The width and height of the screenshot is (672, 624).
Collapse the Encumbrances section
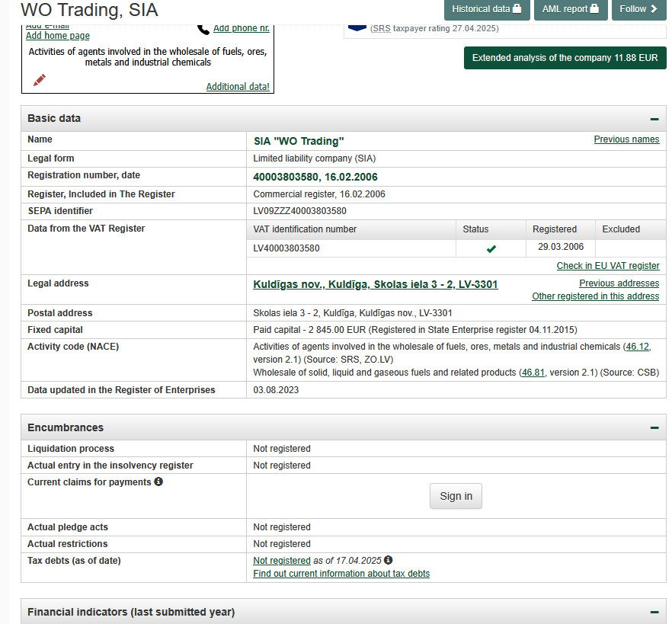pyautogui.click(x=654, y=427)
